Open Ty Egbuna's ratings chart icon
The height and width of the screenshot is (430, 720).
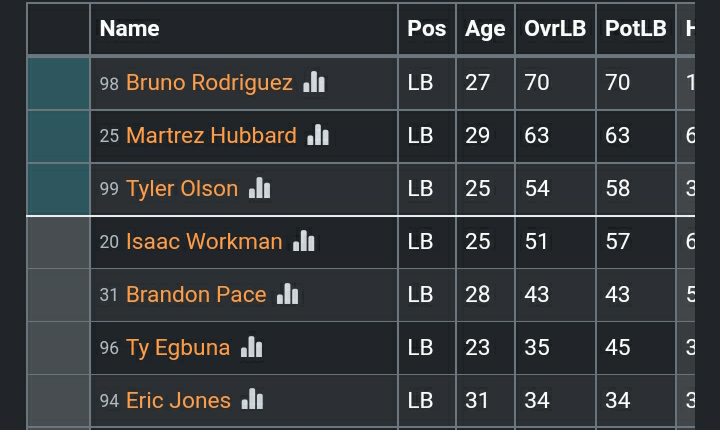[251, 347]
